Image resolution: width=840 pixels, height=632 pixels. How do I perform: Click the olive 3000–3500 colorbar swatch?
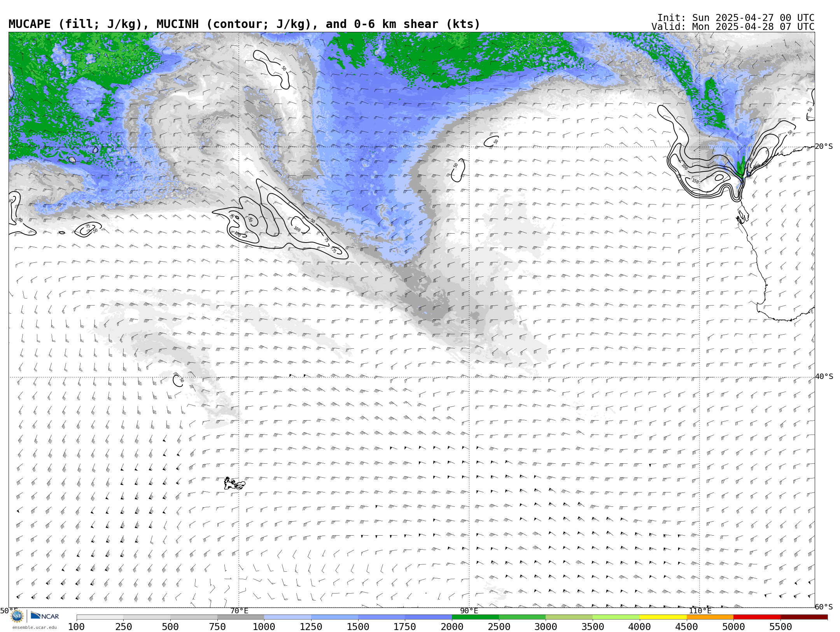pos(569,617)
